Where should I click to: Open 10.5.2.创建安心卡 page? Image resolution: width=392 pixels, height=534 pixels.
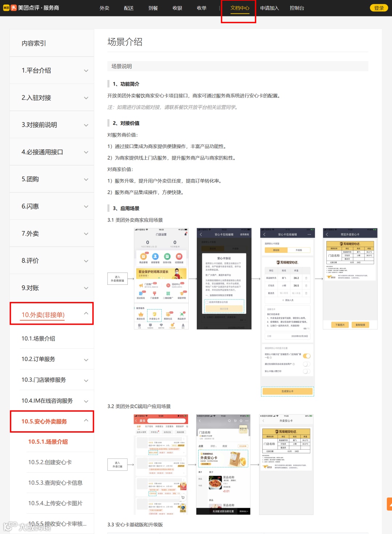[x=50, y=462]
